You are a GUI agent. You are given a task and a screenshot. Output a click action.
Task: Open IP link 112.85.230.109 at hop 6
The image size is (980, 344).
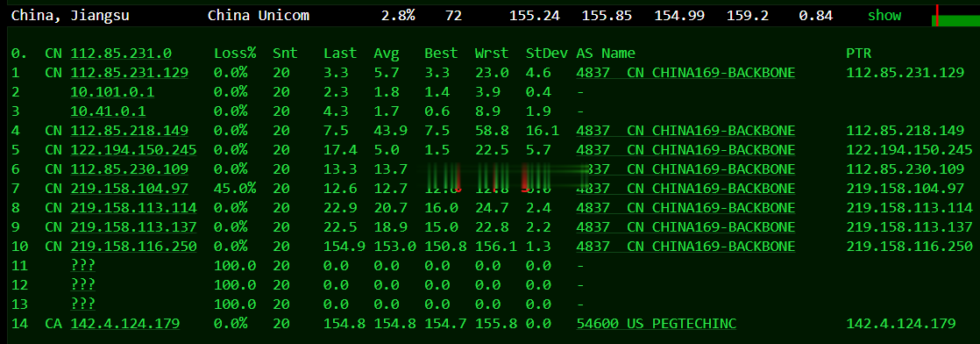(x=130, y=168)
